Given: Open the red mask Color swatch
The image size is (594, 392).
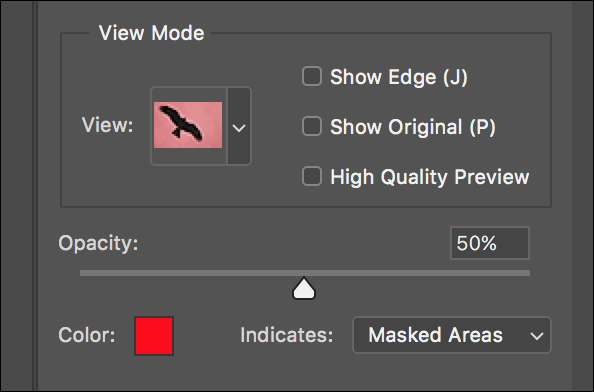Looking at the screenshot, I should [x=154, y=336].
